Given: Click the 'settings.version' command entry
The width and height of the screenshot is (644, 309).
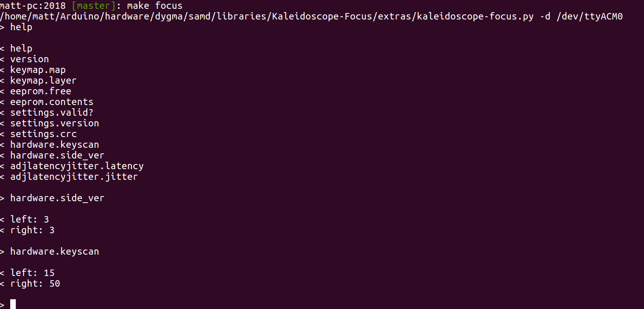Looking at the screenshot, I should click(x=54, y=123).
